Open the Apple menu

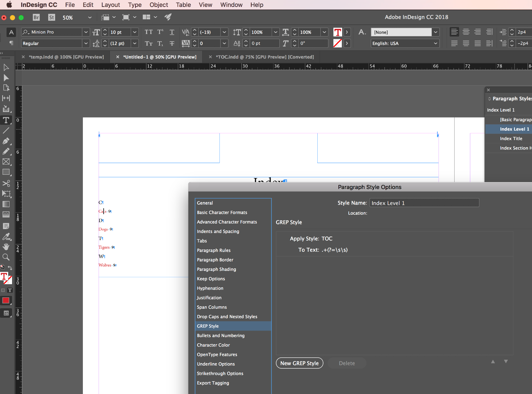pyautogui.click(x=9, y=5)
